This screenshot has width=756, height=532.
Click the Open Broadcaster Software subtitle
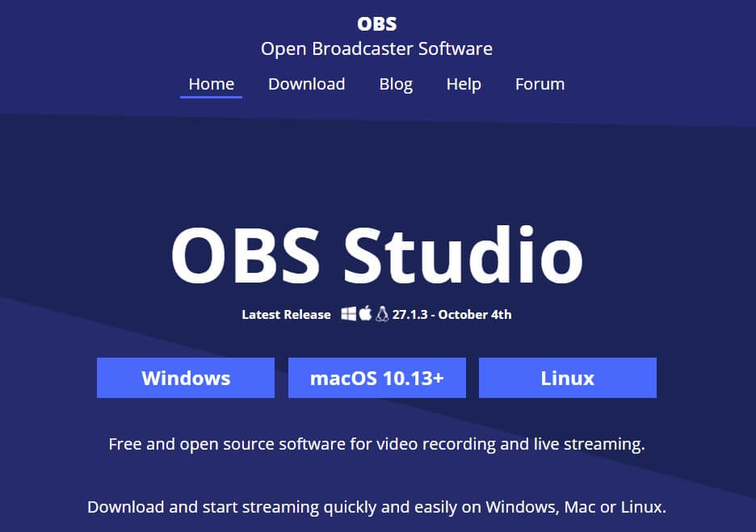pyautogui.click(x=376, y=49)
